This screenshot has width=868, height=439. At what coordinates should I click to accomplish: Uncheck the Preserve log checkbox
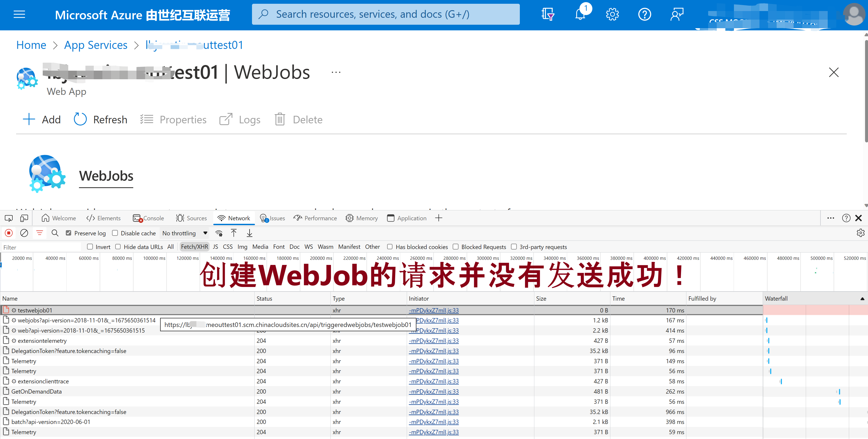point(69,233)
